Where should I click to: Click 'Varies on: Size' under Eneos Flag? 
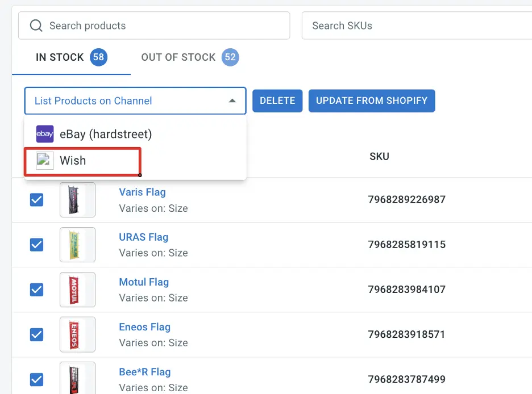[x=153, y=342]
